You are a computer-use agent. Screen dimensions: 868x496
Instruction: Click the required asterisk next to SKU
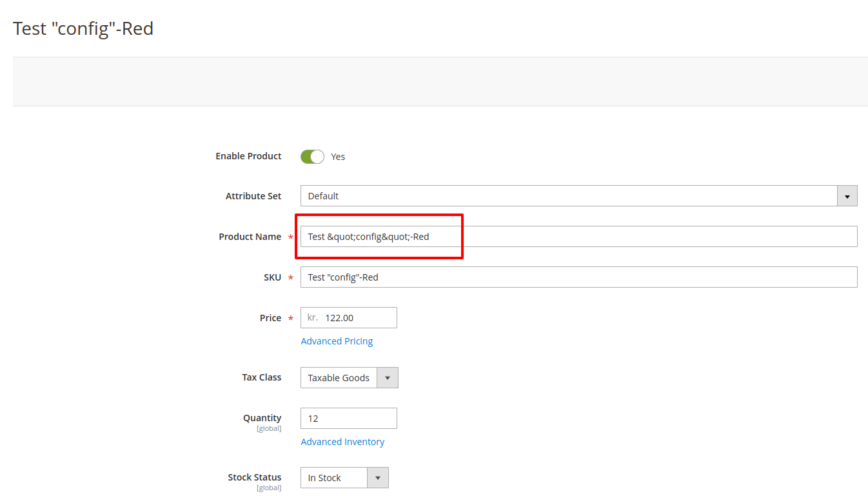(290, 277)
